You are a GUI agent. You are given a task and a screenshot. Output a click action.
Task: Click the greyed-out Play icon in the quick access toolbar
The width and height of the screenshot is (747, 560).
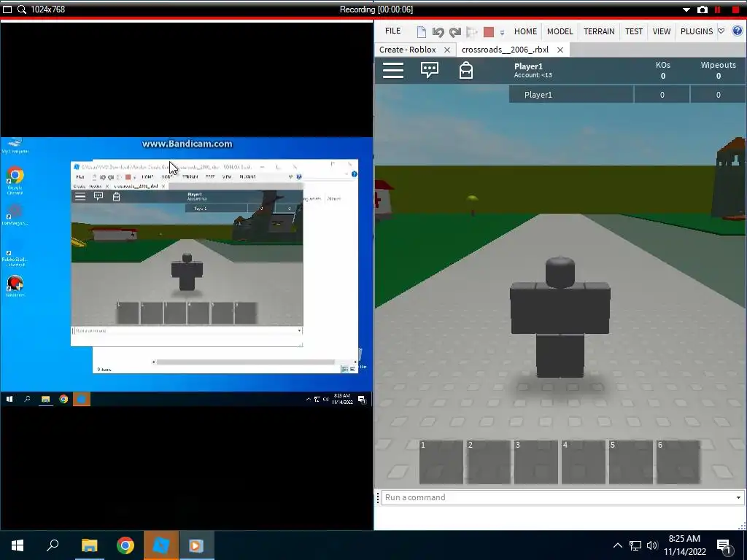click(x=472, y=32)
